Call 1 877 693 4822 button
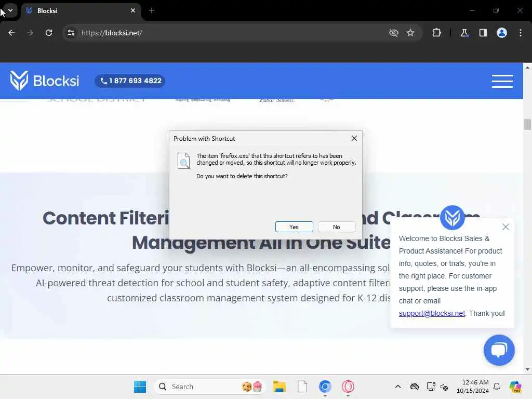The width and height of the screenshot is (532, 399). pyautogui.click(x=130, y=81)
